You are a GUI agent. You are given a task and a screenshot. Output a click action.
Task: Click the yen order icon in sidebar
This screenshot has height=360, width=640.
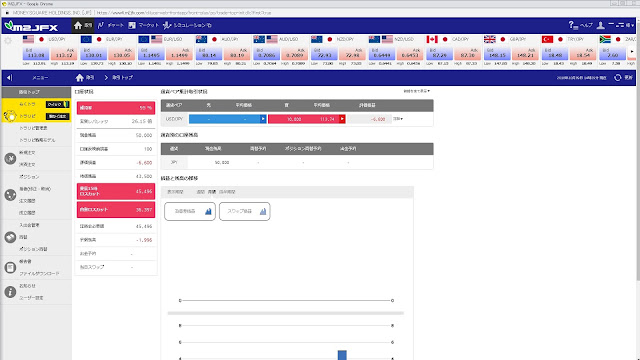click(10, 158)
